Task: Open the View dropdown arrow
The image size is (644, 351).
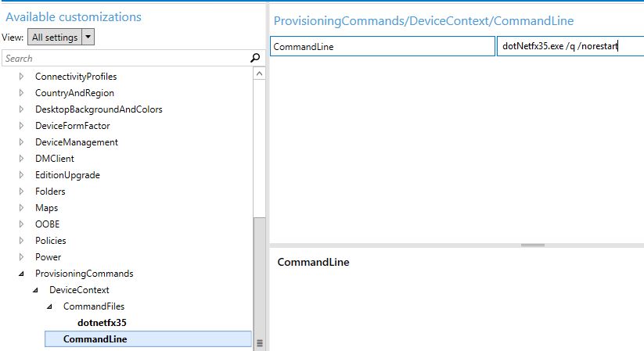Action: tap(88, 37)
